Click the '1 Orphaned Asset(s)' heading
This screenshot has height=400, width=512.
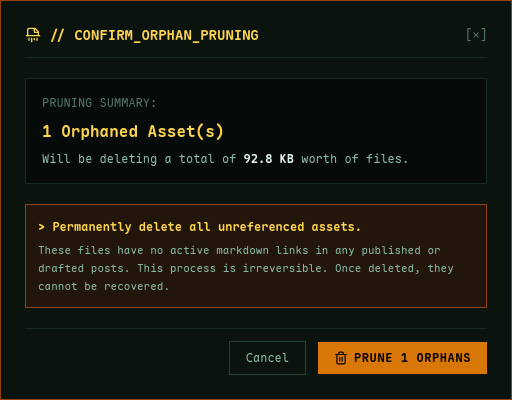pyautogui.click(x=133, y=131)
